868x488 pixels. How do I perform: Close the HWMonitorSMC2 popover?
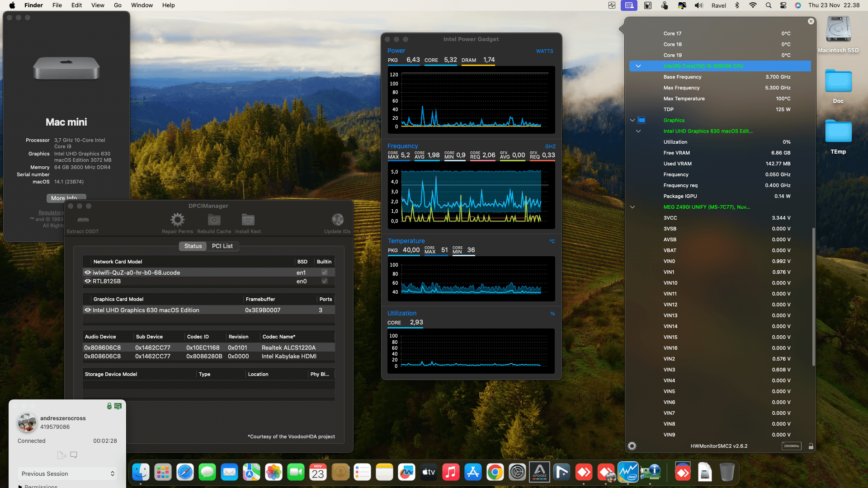(x=811, y=21)
